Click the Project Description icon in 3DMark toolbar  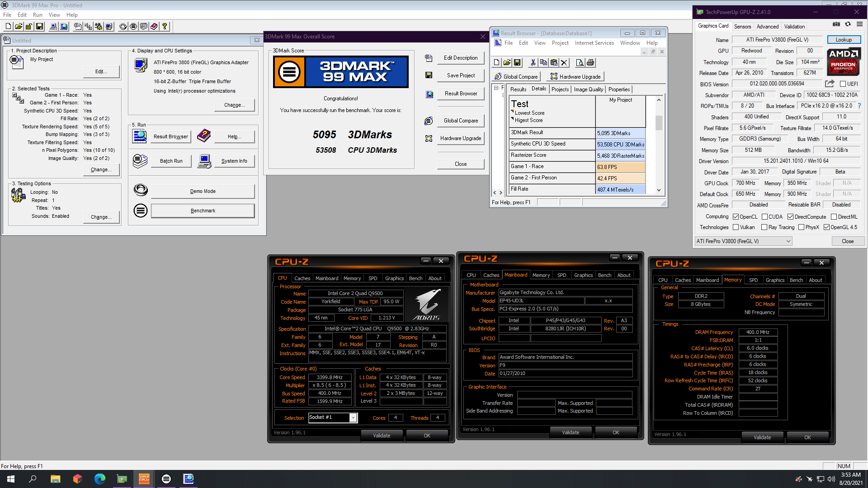tap(78, 27)
